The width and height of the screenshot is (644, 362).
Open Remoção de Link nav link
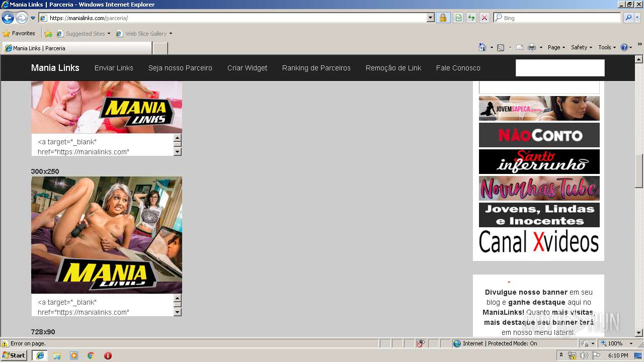[393, 68]
